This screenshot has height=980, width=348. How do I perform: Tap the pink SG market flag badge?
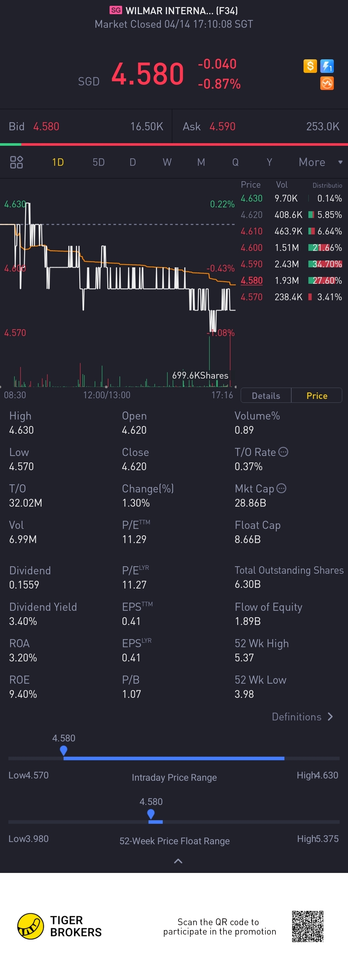click(x=116, y=10)
